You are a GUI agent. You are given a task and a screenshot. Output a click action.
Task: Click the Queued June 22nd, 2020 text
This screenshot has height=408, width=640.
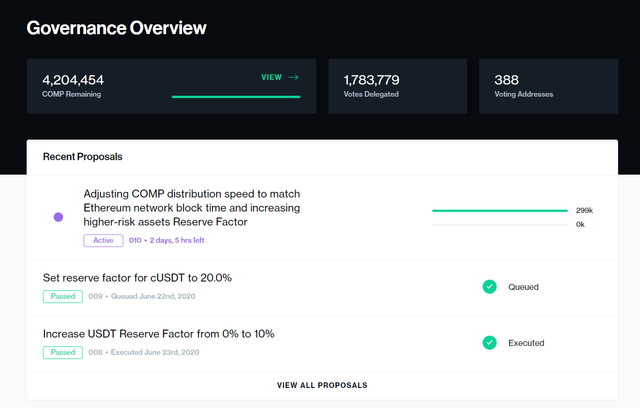pyautogui.click(x=153, y=296)
